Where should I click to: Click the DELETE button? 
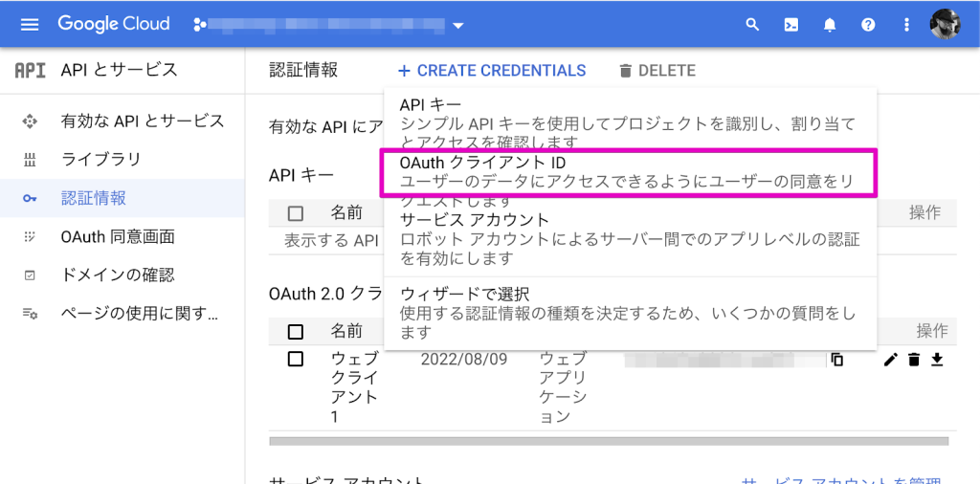tap(657, 71)
